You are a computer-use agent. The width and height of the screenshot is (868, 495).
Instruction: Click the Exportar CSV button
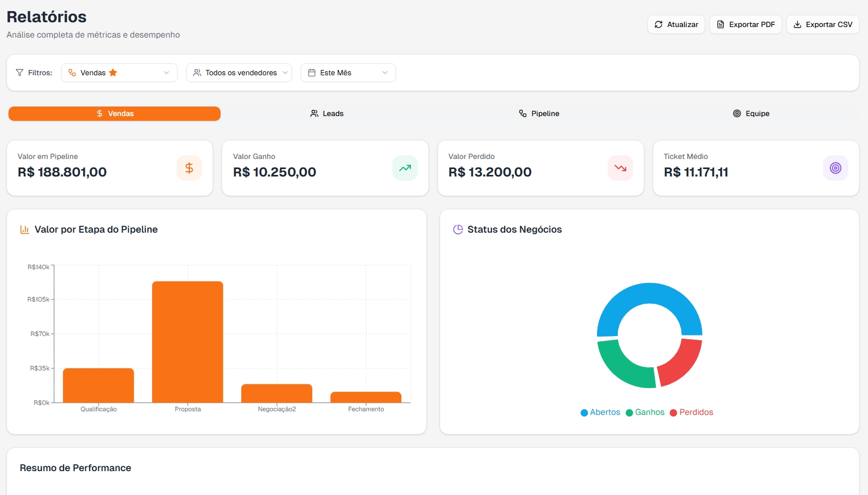tap(822, 24)
